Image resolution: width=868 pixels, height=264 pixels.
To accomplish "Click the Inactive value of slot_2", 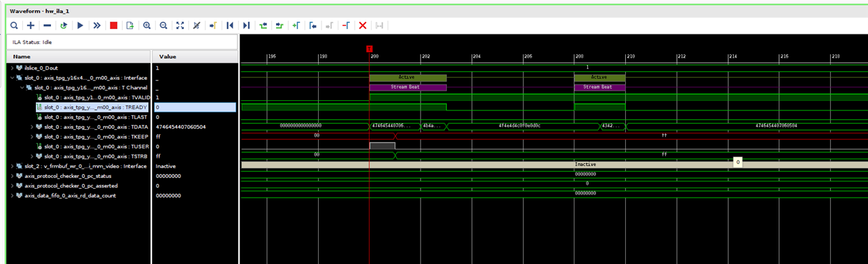I will point(166,166).
